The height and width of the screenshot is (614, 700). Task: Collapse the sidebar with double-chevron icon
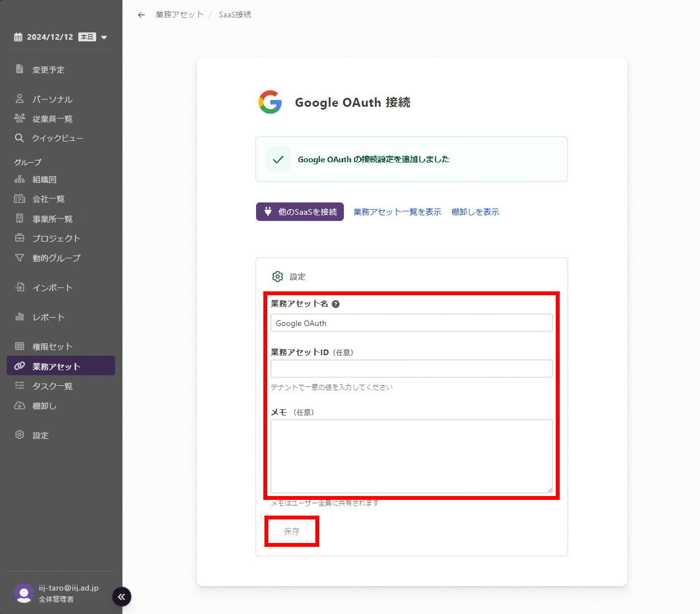click(x=121, y=597)
